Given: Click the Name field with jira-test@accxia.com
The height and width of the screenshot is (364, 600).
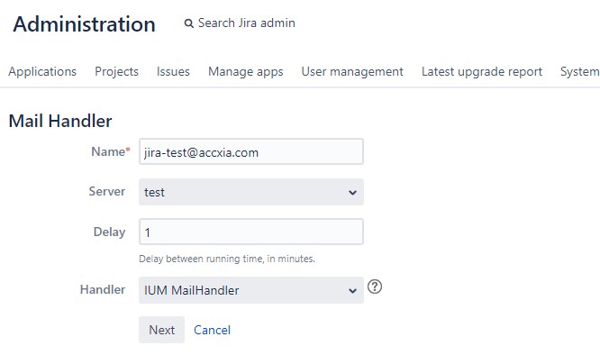Looking at the screenshot, I should coord(251,152).
